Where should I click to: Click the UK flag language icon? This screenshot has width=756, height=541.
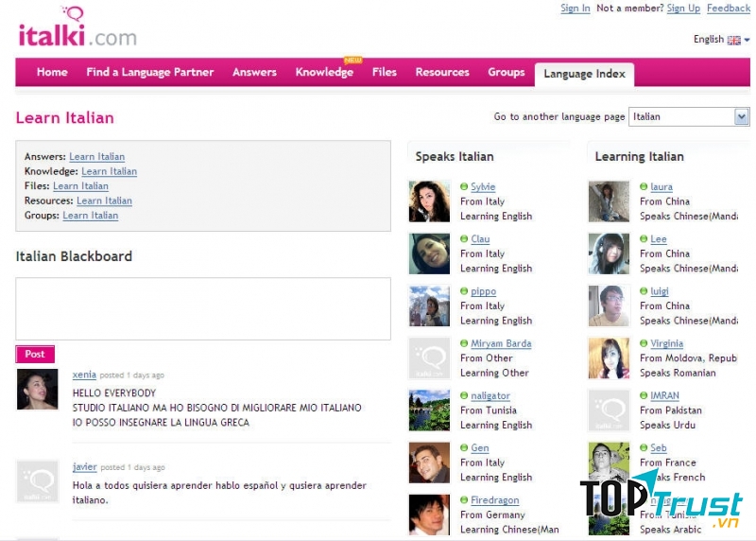click(733, 40)
